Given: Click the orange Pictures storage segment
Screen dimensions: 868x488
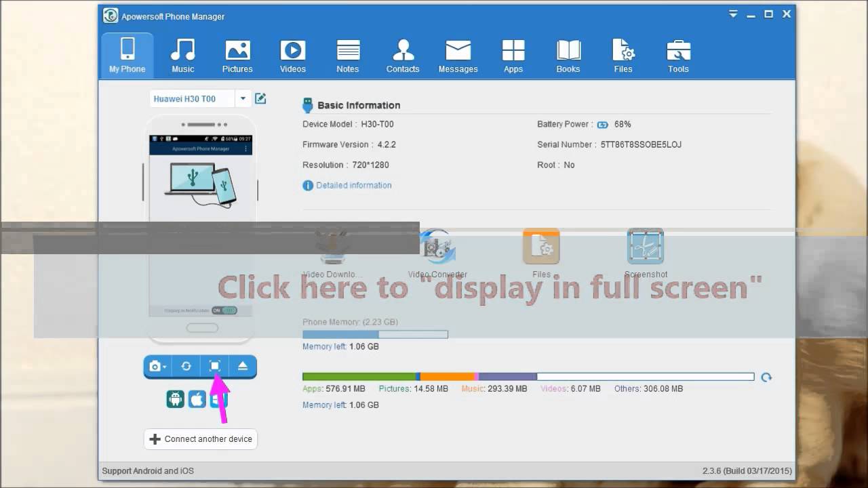Looking at the screenshot, I should [447, 377].
